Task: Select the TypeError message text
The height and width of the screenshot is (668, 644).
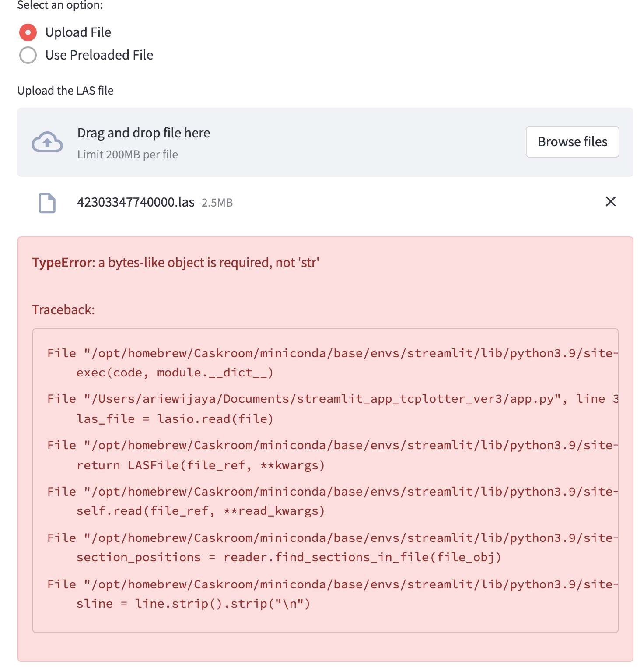Action: [x=175, y=262]
